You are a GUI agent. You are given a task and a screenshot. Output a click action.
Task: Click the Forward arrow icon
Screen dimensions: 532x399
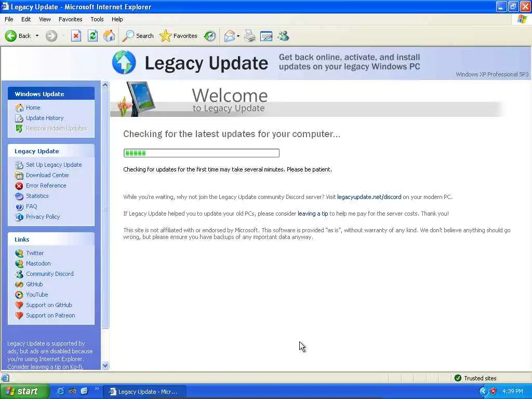(x=51, y=36)
